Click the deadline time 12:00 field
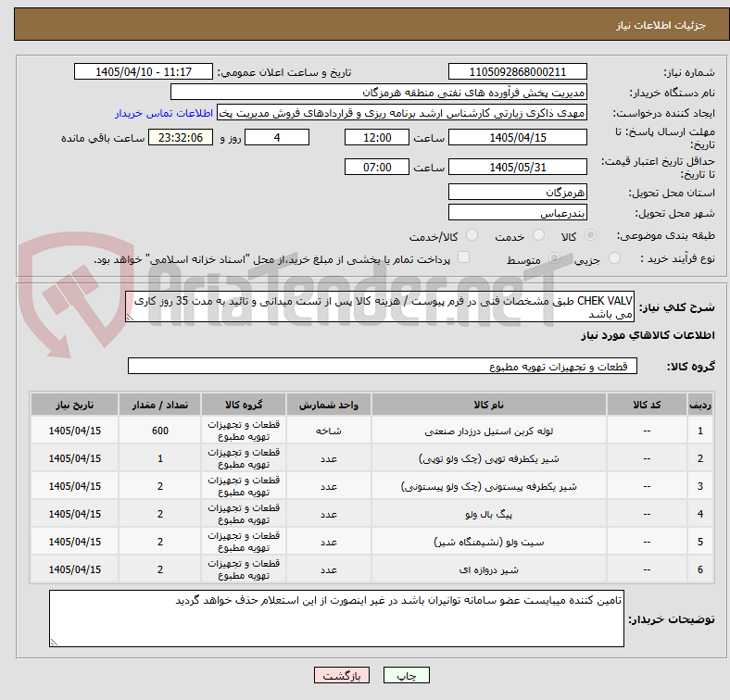Viewport: 730px width, 700px height. coord(377,137)
